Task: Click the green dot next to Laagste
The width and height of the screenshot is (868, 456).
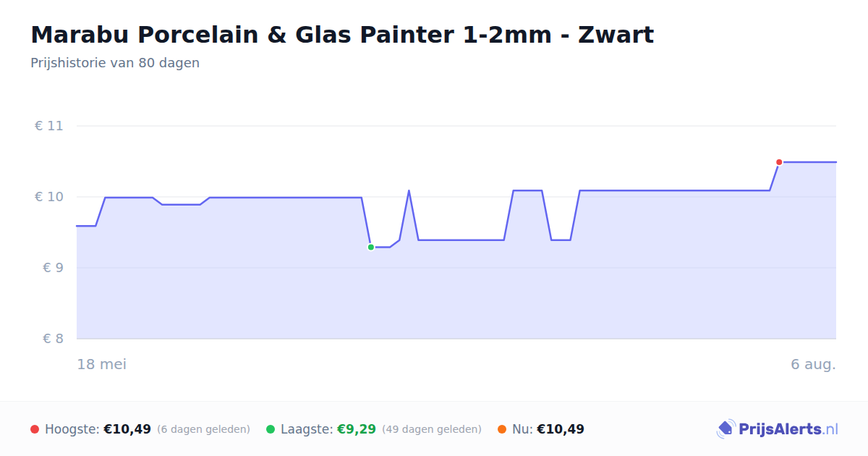Action: [271, 429]
